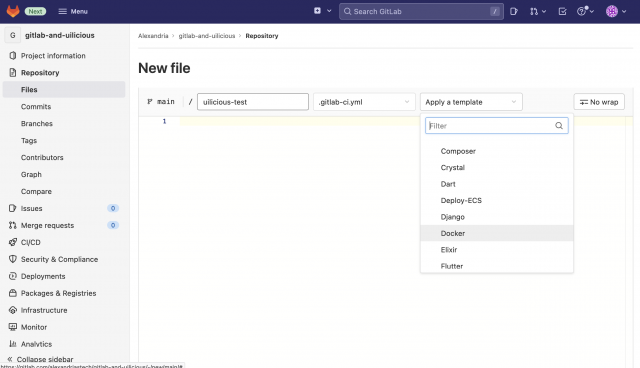Close the Apply a template dropdown
This screenshot has width=640, height=368.
(471, 102)
